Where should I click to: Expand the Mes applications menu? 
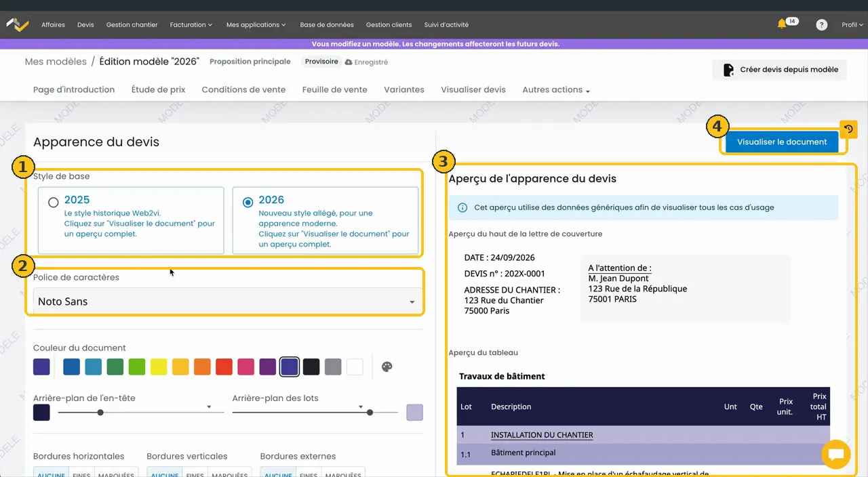pyautogui.click(x=256, y=25)
